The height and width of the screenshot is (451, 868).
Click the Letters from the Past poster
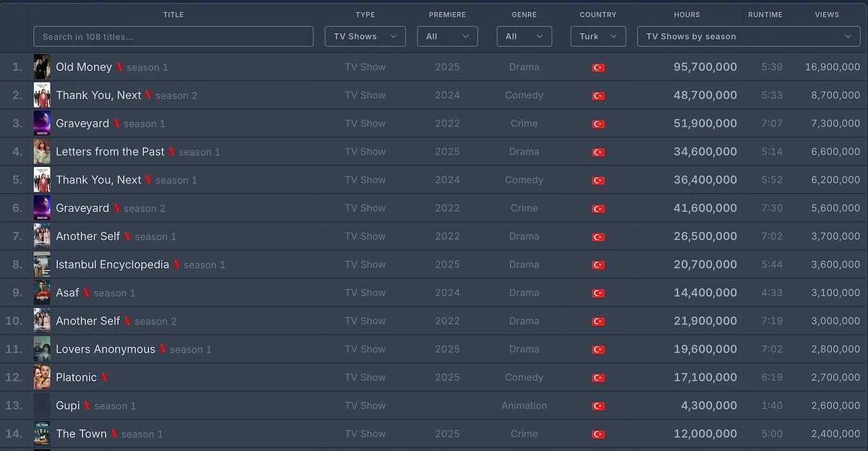[42, 152]
